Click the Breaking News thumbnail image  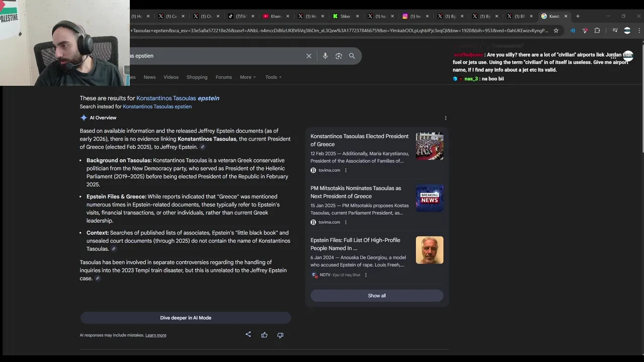(430, 198)
